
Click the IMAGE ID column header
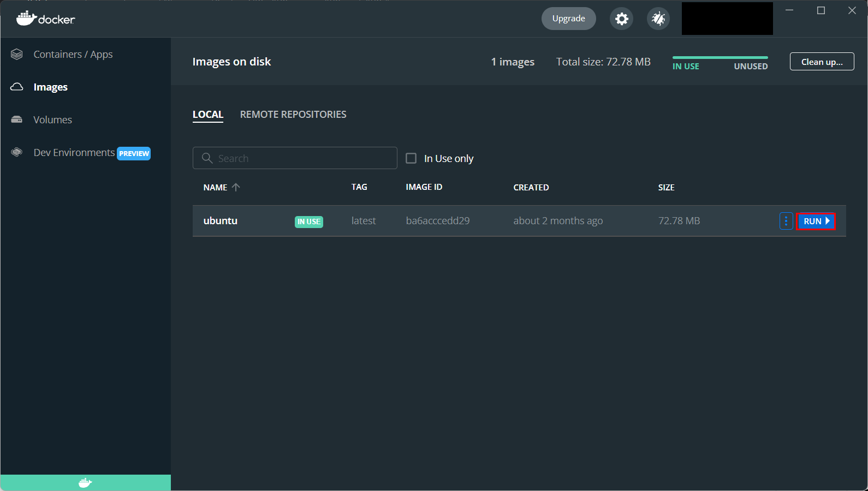tap(424, 187)
